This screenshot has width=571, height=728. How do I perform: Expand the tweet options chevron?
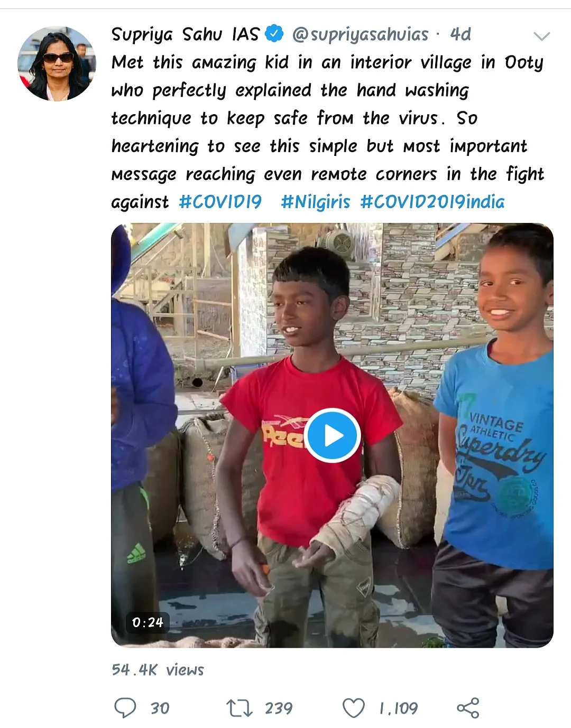pos(542,36)
